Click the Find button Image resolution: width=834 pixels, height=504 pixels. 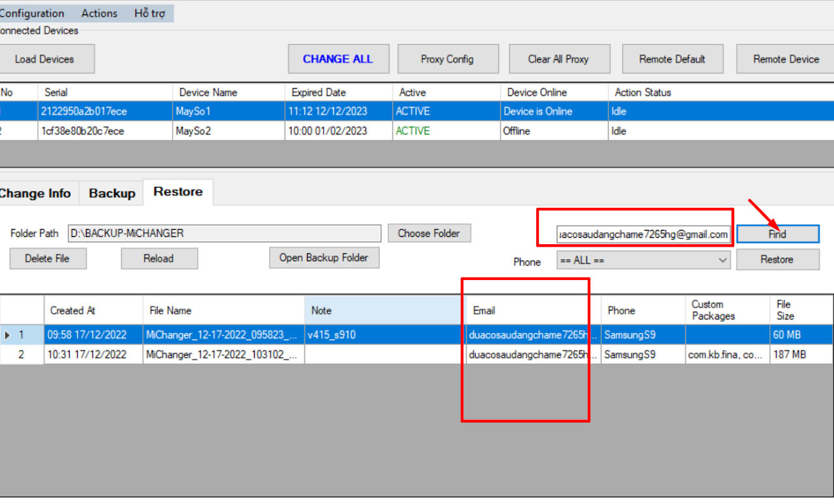click(777, 234)
